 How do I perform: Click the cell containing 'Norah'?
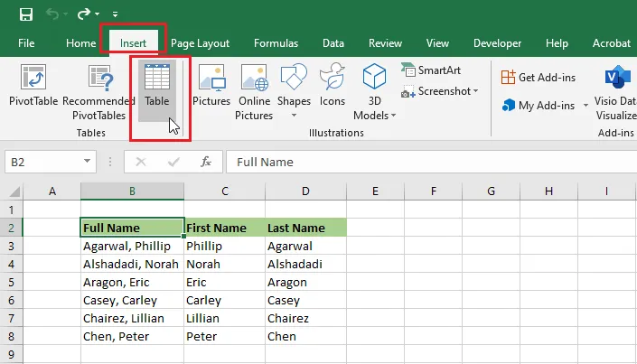click(225, 264)
